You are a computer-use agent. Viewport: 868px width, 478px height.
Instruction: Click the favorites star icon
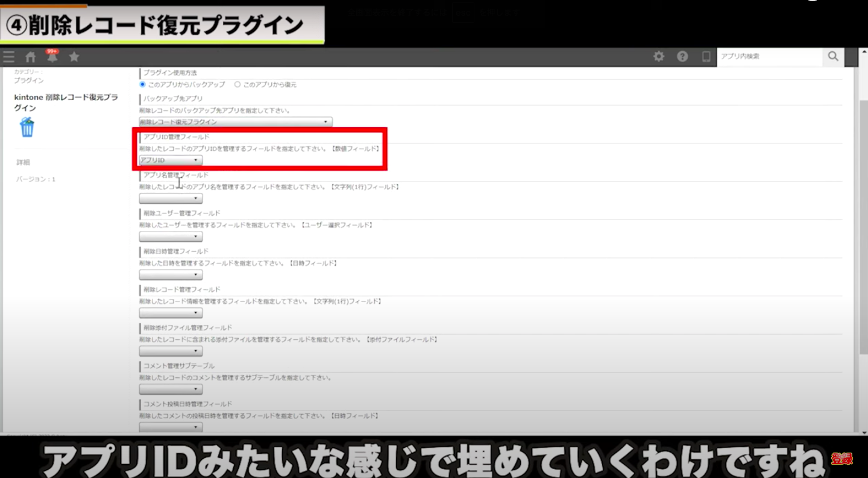click(74, 57)
